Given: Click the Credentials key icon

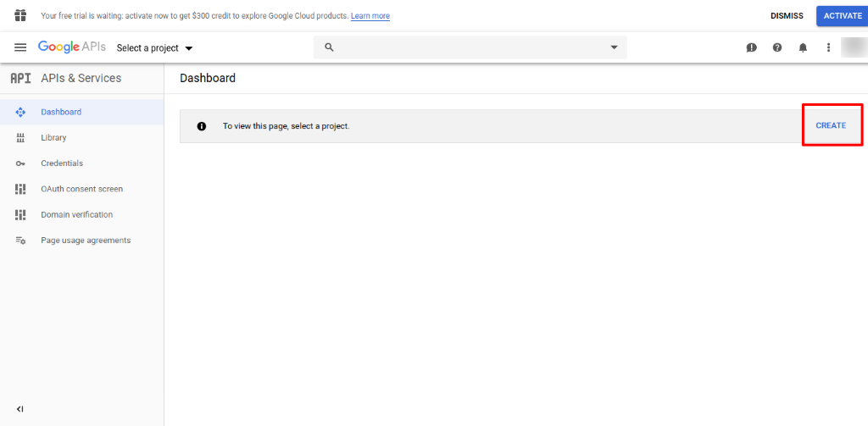Looking at the screenshot, I should click(20, 163).
